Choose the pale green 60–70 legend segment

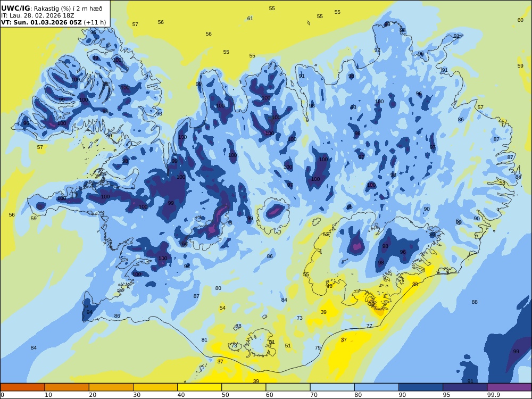(x=288, y=387)
